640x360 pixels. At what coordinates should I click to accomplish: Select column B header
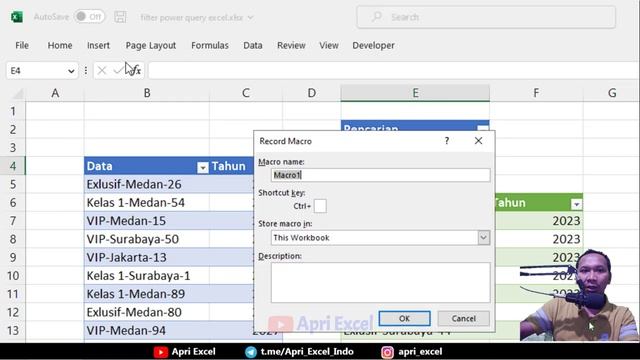click(x=147, y=93)
